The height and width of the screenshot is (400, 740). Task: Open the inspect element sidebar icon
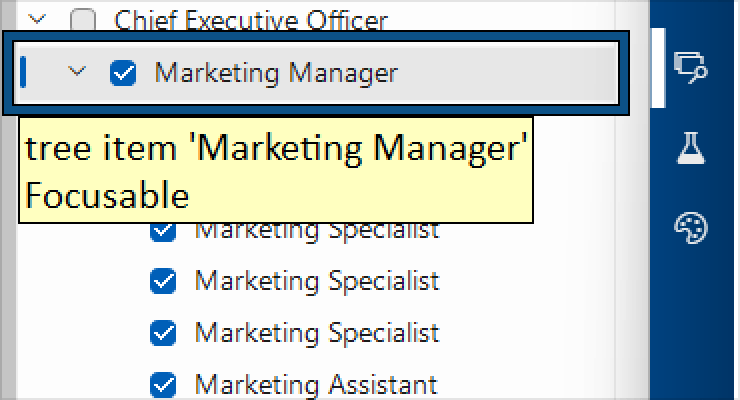click(691, 68)
